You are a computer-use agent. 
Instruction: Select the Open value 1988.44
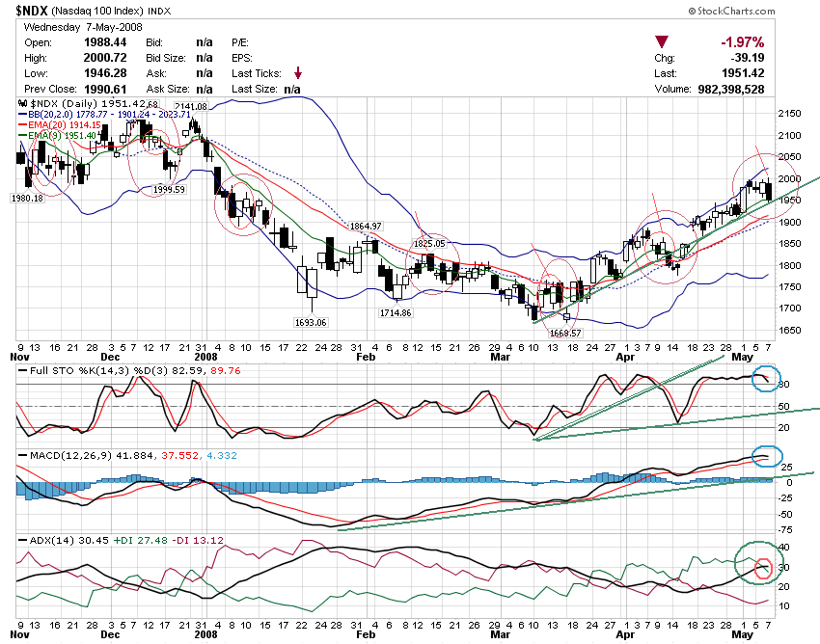(x=105, y=42)
